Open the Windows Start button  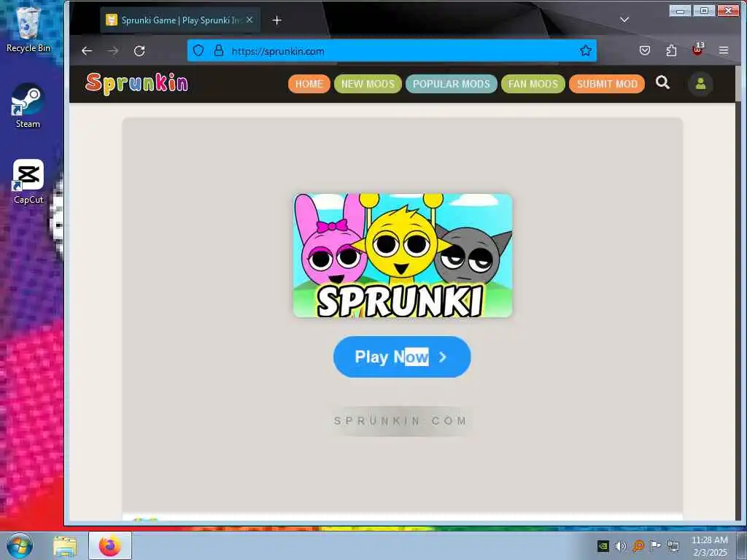(20, 545)
